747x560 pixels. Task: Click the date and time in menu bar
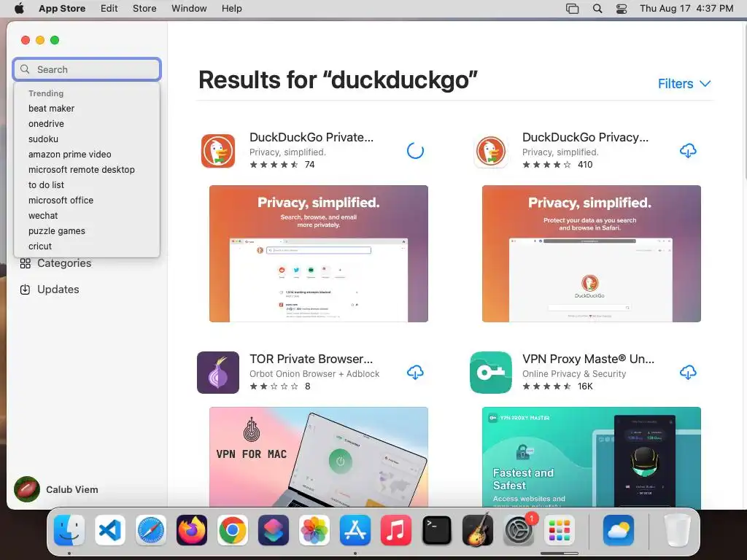pos(686,9)
